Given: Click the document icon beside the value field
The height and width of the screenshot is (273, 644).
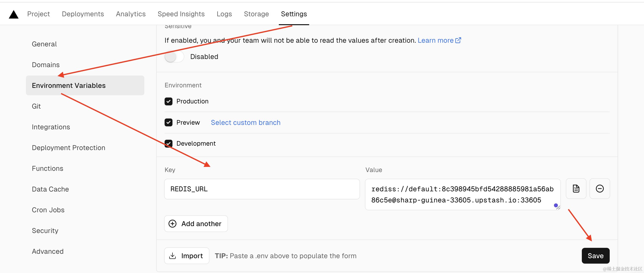Looking at the screenshot, I should pyautogui.click(x=576, y=189).
